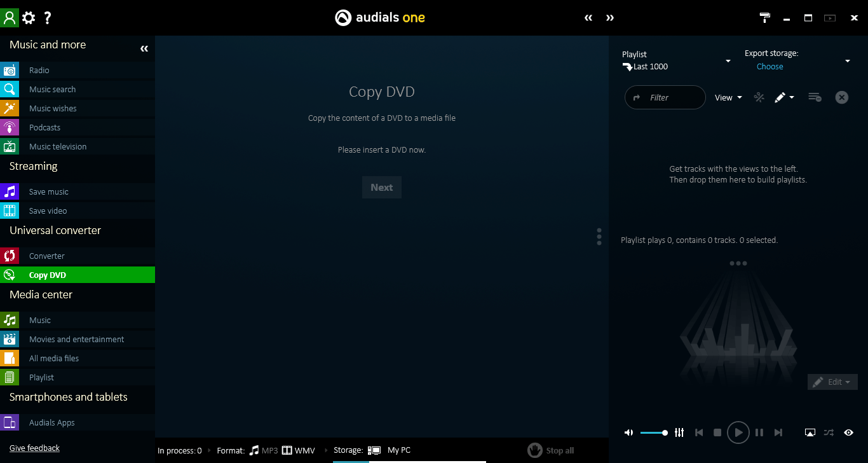Screen dimensions: 868x463
Task: Toggle shuffle playback mode
Action: click(829, 432)
